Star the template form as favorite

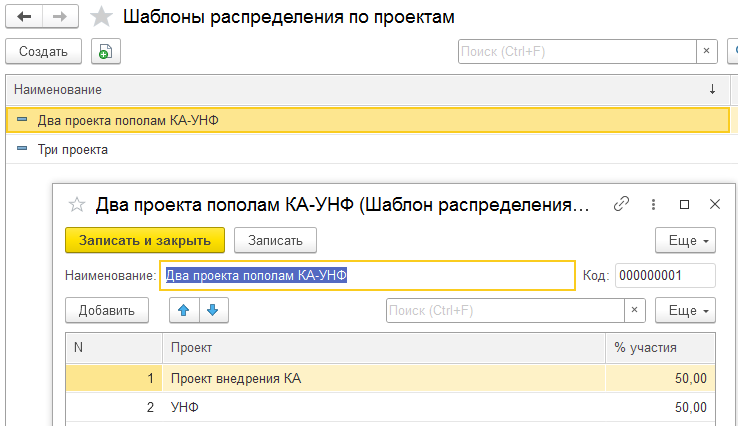tap(76, 205)
